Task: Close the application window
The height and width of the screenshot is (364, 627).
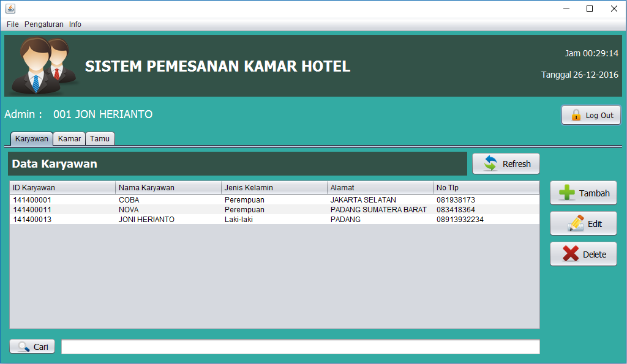Action: (614, 9)
